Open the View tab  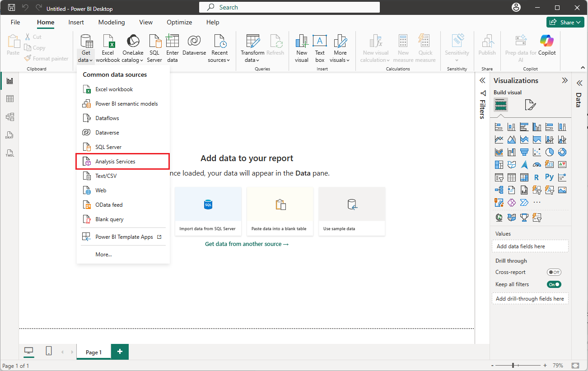click(x=146, y=22)
